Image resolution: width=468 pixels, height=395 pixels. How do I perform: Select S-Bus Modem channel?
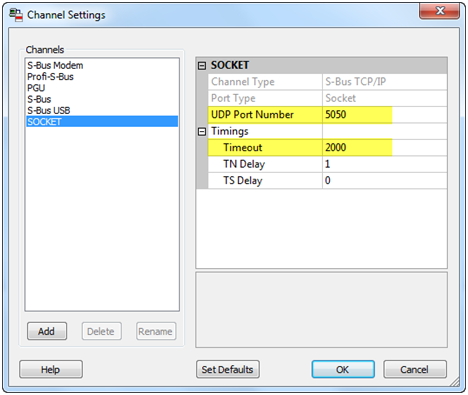[102, 65]
